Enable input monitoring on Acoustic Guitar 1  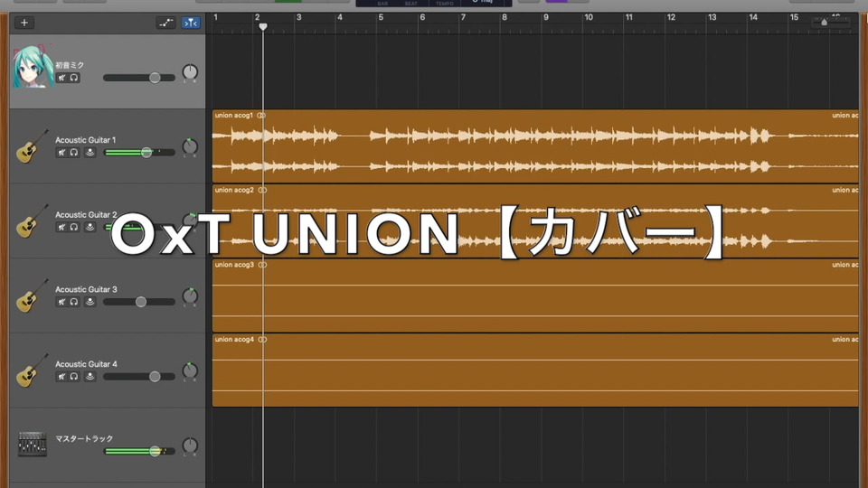pos(90,153)
